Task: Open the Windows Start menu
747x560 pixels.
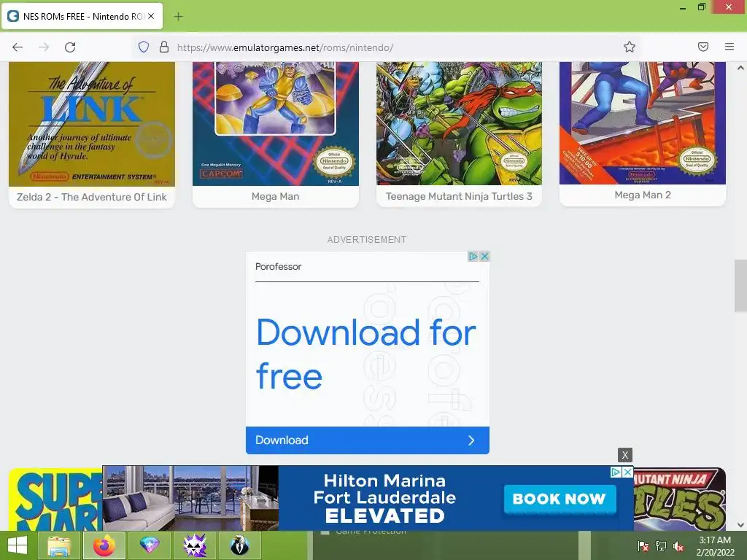Action: point(18,545)
